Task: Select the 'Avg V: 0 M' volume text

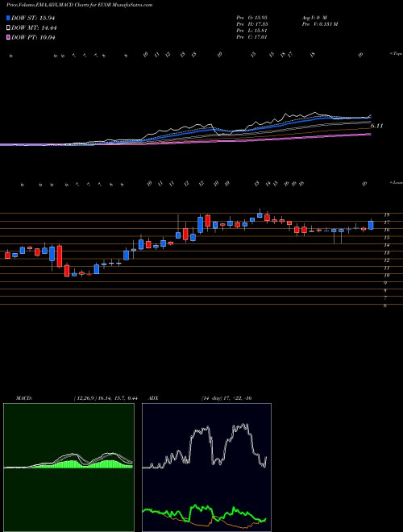Action: [314, 17]
